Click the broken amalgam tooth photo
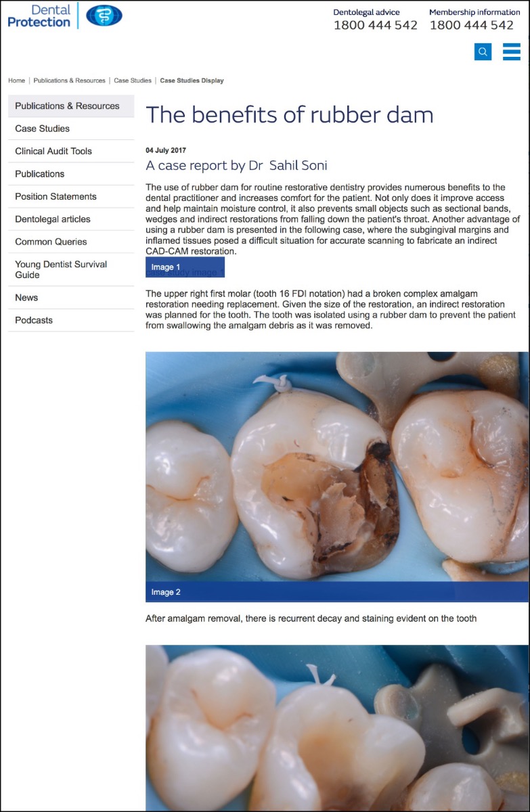Viewport: 530px width, 812px height. tap(337, 466)
